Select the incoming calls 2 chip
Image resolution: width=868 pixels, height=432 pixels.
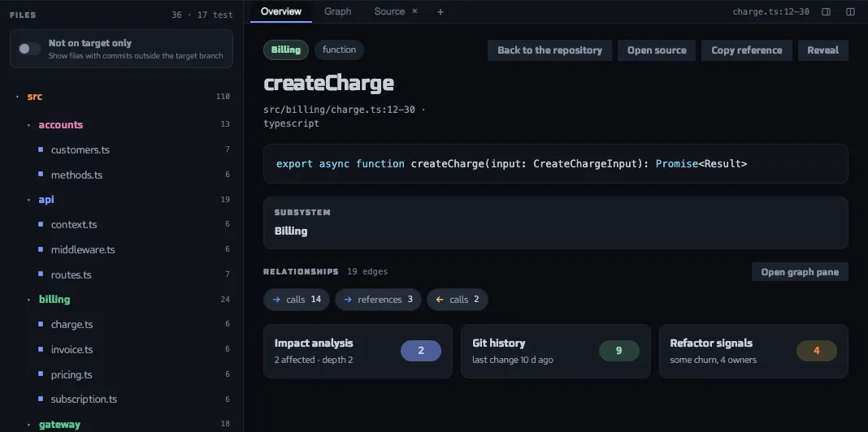458,300
